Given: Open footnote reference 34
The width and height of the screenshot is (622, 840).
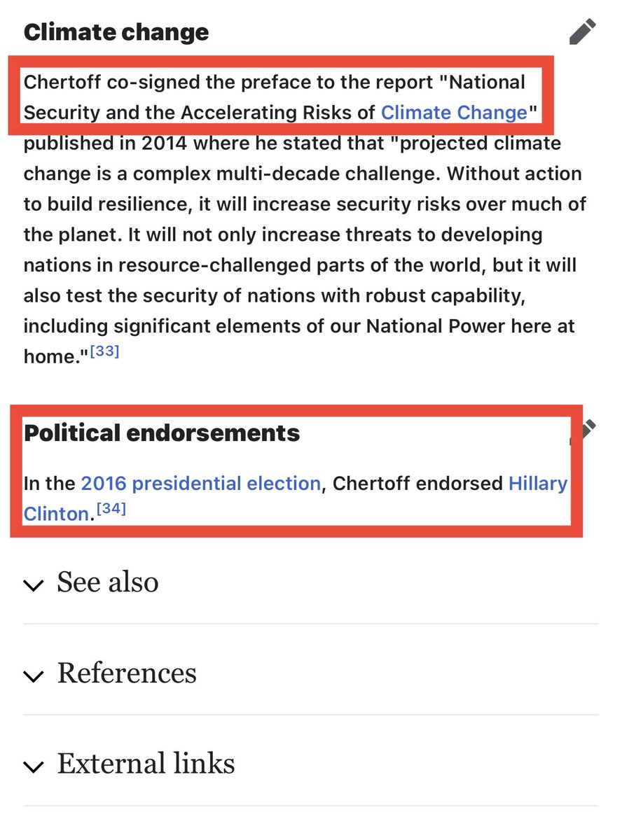Looking at the screenshot, I should [110, 510].
